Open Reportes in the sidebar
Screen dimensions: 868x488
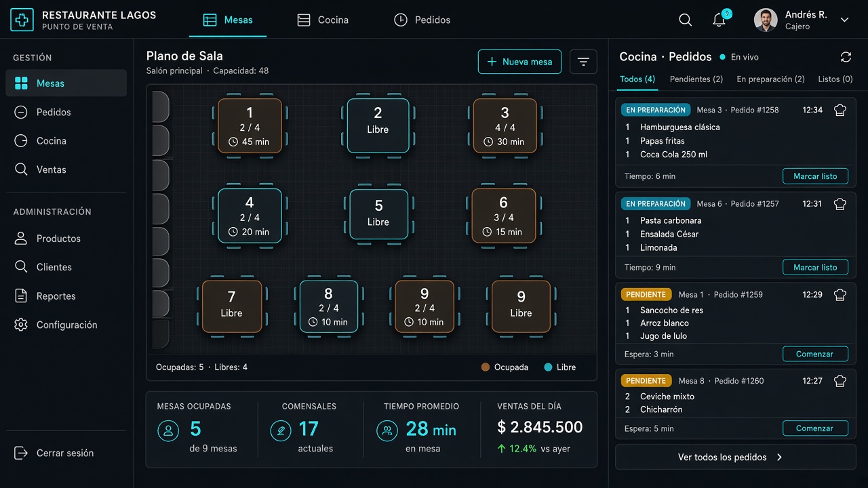pyautogui.click(x=66, y=296)
